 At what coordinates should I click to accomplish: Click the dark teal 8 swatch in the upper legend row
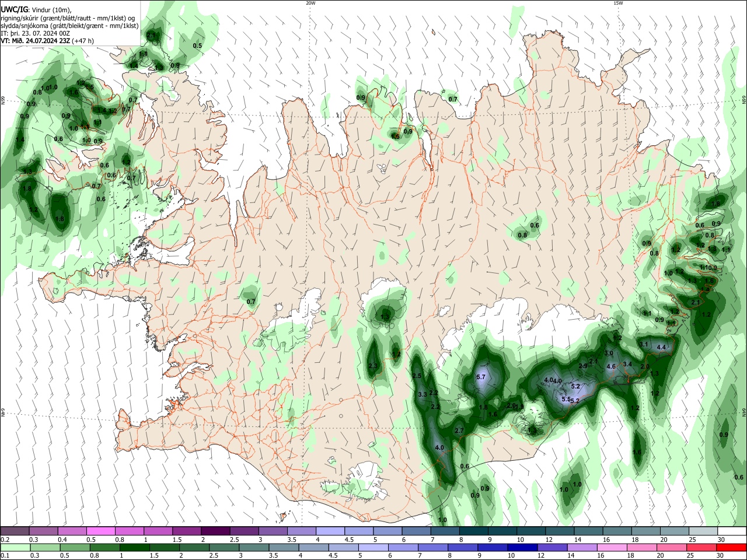point(473,531)
